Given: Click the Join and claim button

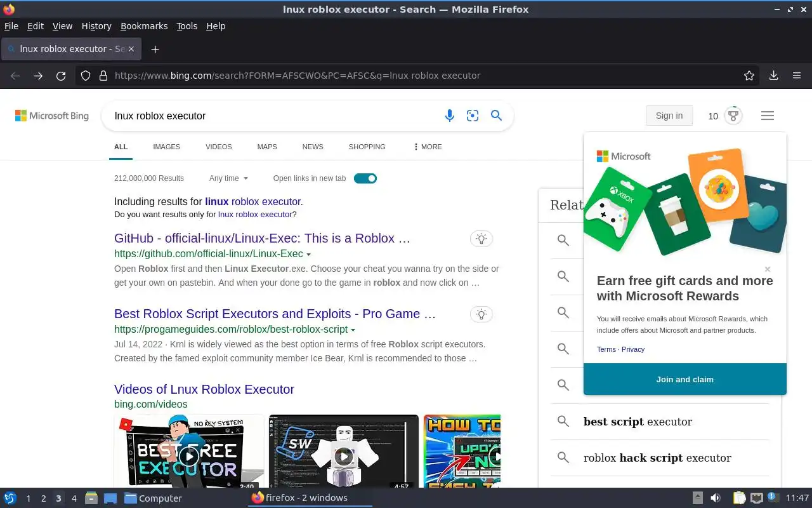Looking at the screenshot, I should coord(685,379).
